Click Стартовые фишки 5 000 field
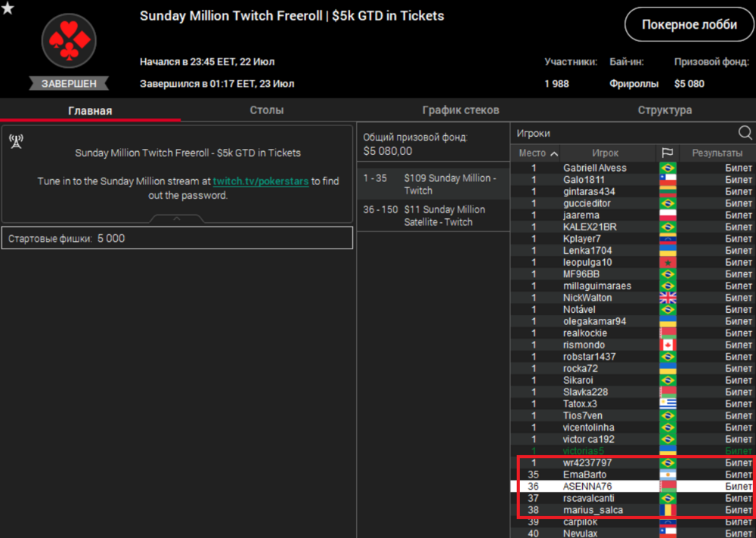Viewport: 756px width, 538px height. coord(177,238)
